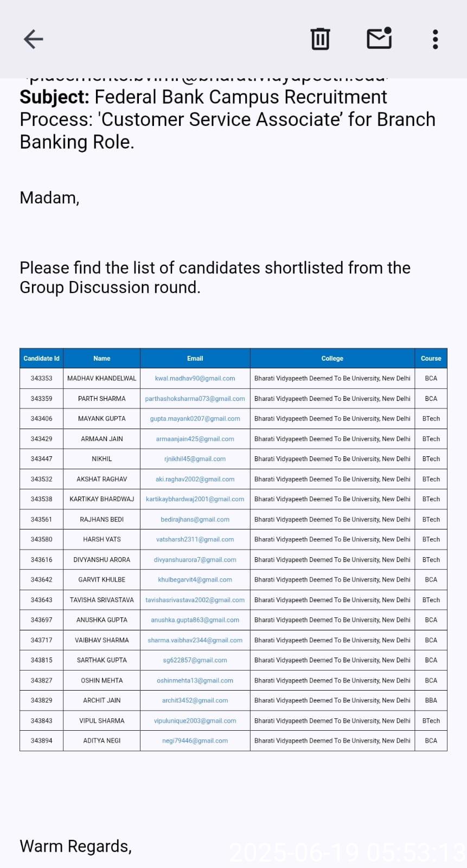Open email link kwal.madhav90@gmail.com
The image size is (467, 868).
[195, 379]
